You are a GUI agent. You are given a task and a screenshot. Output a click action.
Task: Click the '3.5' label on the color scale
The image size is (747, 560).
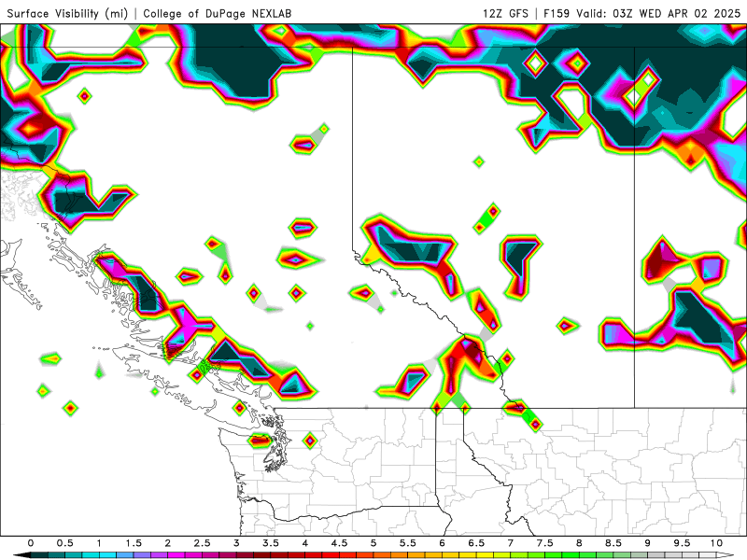pyautogui.click(x=271, y=543)
